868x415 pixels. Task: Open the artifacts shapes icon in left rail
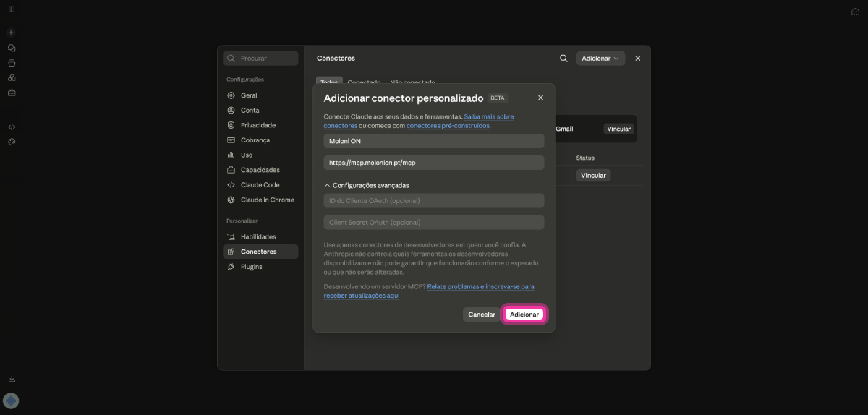click(11, 77)
